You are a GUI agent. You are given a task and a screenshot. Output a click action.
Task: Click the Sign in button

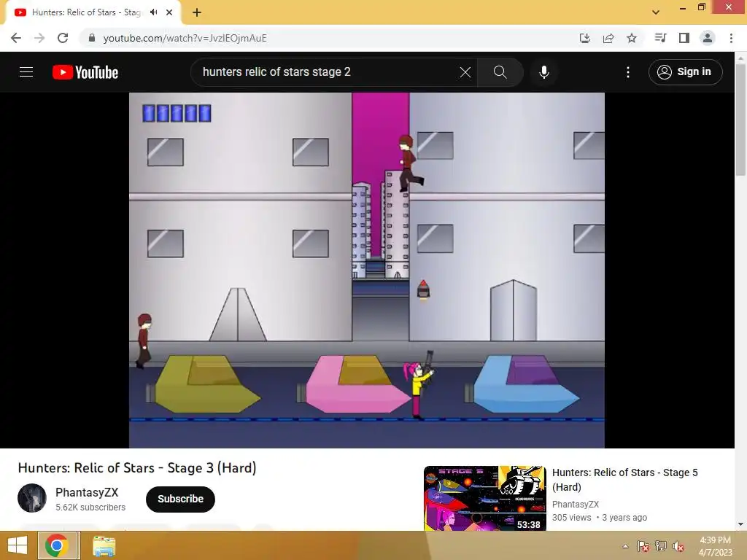point(685,72)
